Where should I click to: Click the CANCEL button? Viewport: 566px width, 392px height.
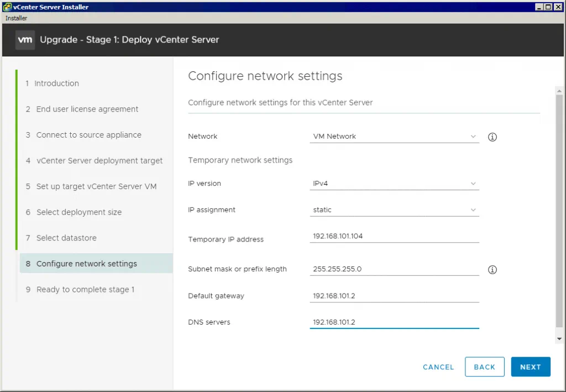pos(438,367)
